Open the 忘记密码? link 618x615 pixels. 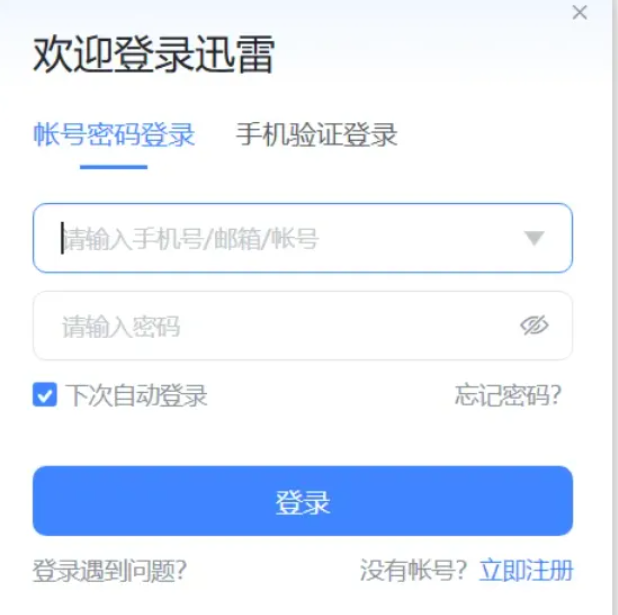508,395
